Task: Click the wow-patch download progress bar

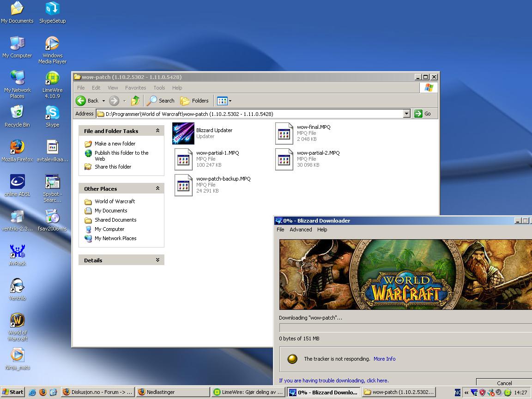Action: click(x=405, y=328)
